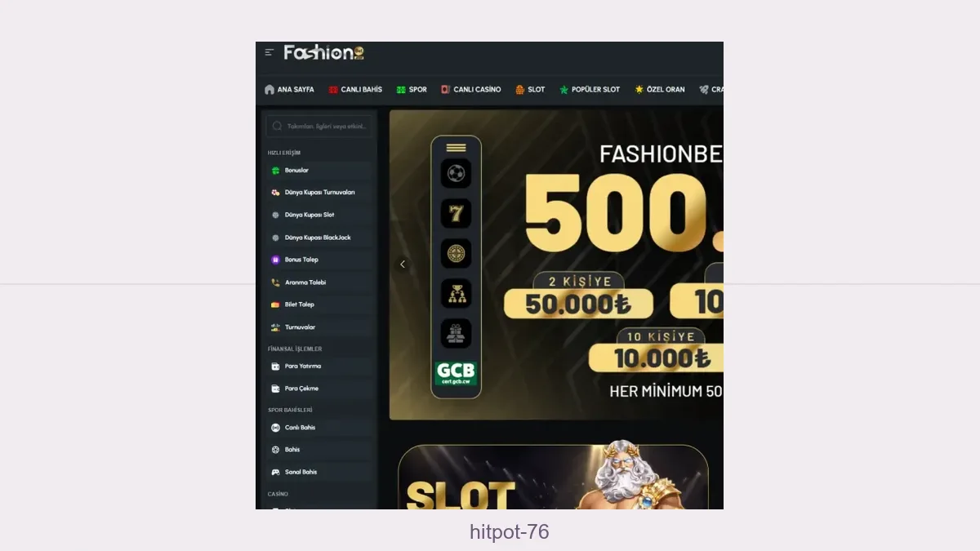
Task: Click the Fashion logo
Action: coord(323,52)
